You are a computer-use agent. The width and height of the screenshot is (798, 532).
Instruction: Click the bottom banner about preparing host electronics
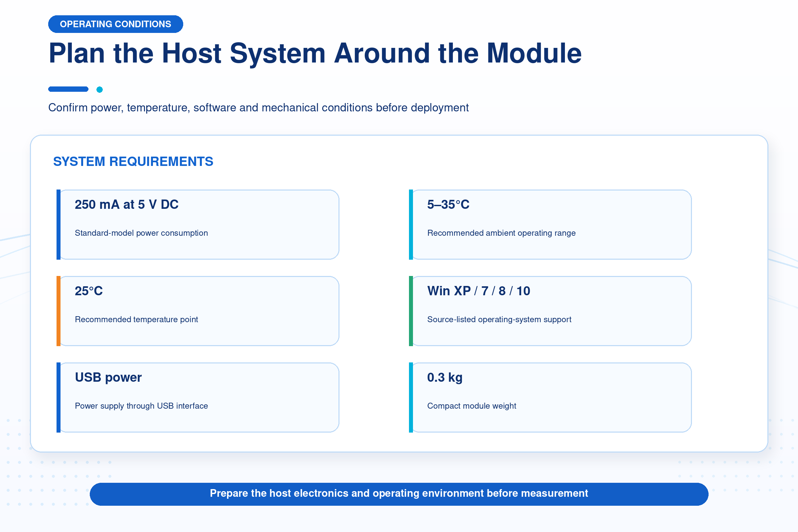pos(399,494)
